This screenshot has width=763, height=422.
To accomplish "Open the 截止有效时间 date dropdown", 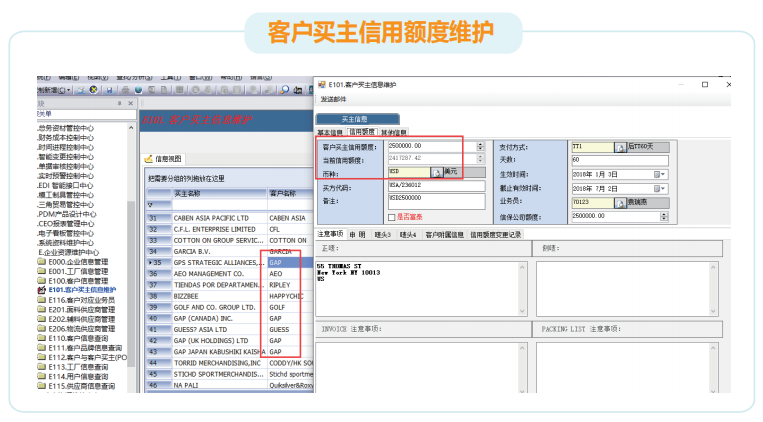I will (x=660, y=187).
